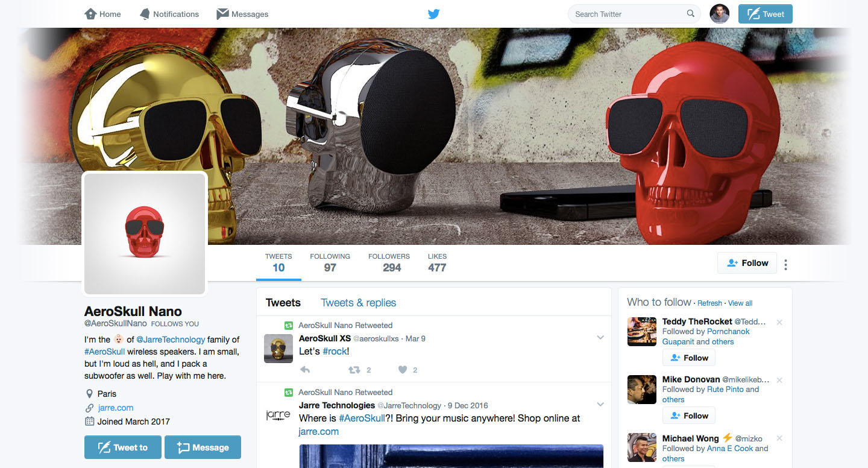Viewport: 868px width, 468px height.
Task: Open AeroSkull XS tweet avatar
Action: click(278, 349)
